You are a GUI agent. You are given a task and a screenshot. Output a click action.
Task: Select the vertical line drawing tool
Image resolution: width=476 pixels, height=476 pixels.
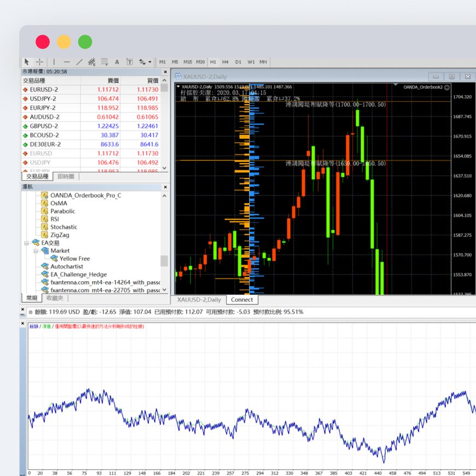click(x=54, y=62)
